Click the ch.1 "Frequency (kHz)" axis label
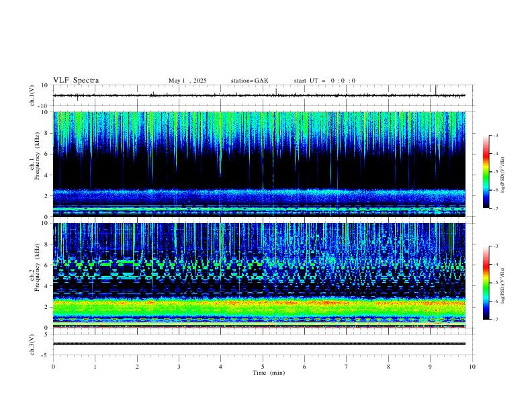This screenshot has height=411, width=532. click(x=37, y=155)
